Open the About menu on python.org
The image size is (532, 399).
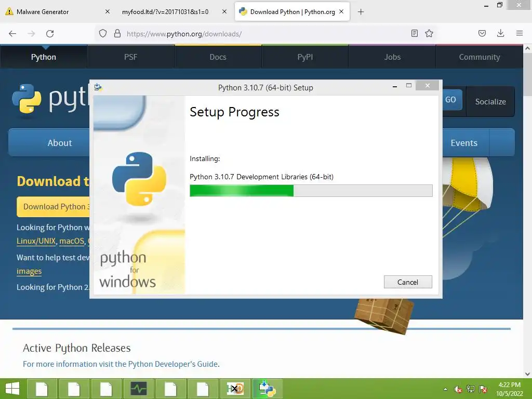(x=60, y=143)
